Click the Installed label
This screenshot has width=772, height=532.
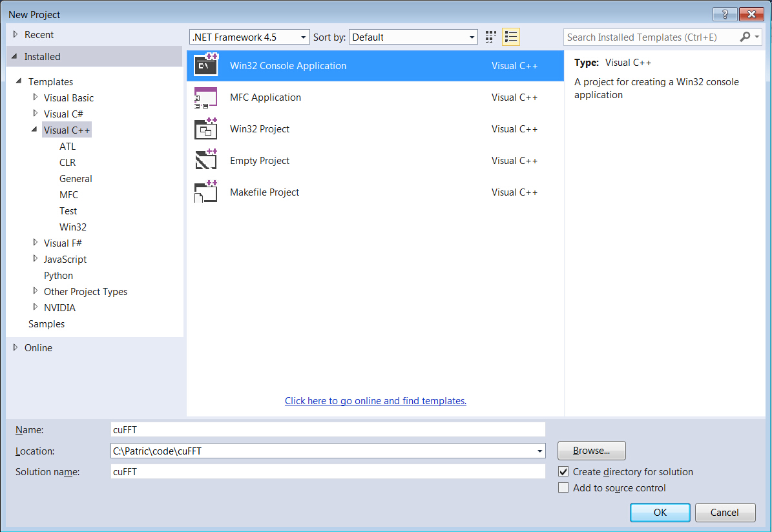43,57
